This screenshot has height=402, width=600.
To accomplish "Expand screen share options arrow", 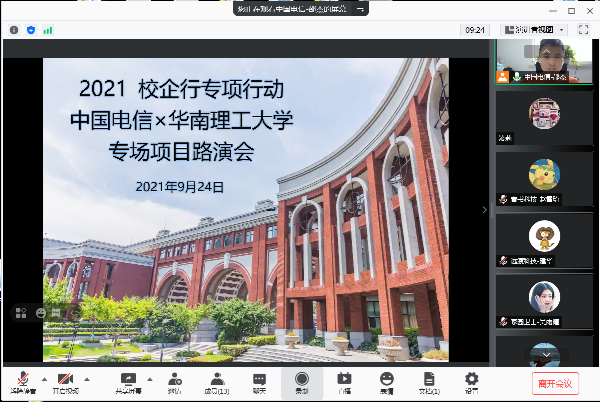I will coord(148,378).
